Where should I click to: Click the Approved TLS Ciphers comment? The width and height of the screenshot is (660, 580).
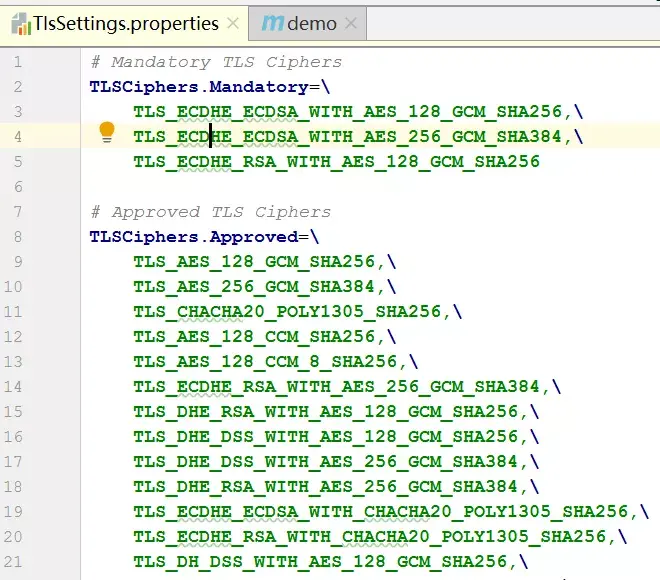(x=210, y=212)
